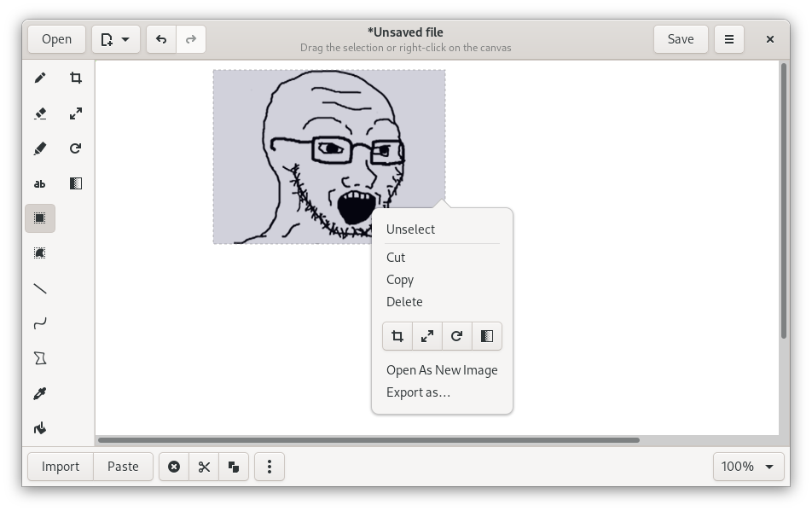This screenshot has width=812, height=511.
Task: Click the horizontal canvas scrollbar
Action: (x=368, y=440)
